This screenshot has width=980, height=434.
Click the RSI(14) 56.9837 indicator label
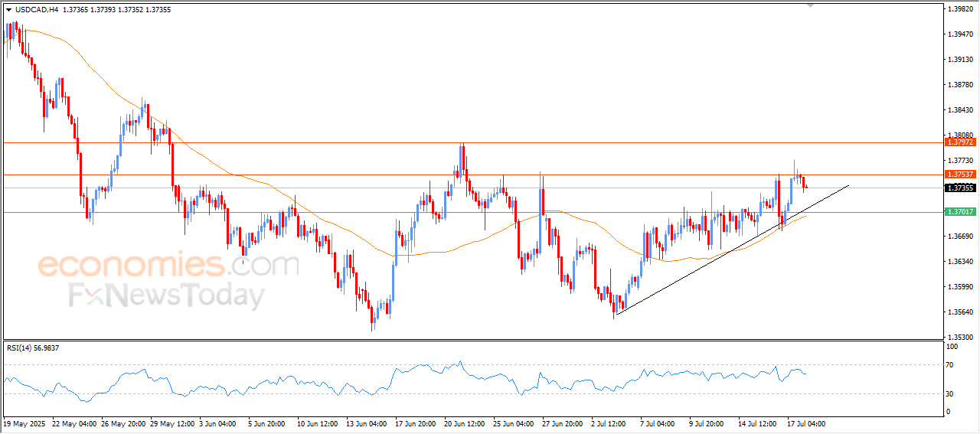coord(33,348)
